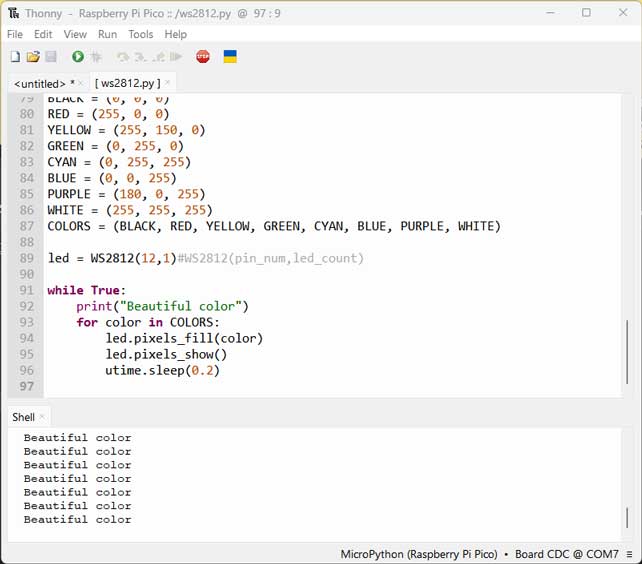
Task: Click the Ukraine flag support icon
Action: [230, 57]
